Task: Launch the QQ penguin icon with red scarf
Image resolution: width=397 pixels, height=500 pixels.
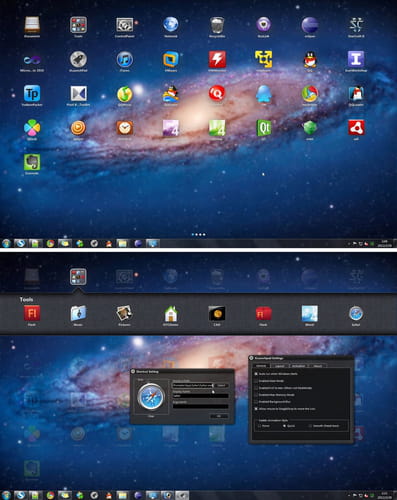Action: coord(310,59)
